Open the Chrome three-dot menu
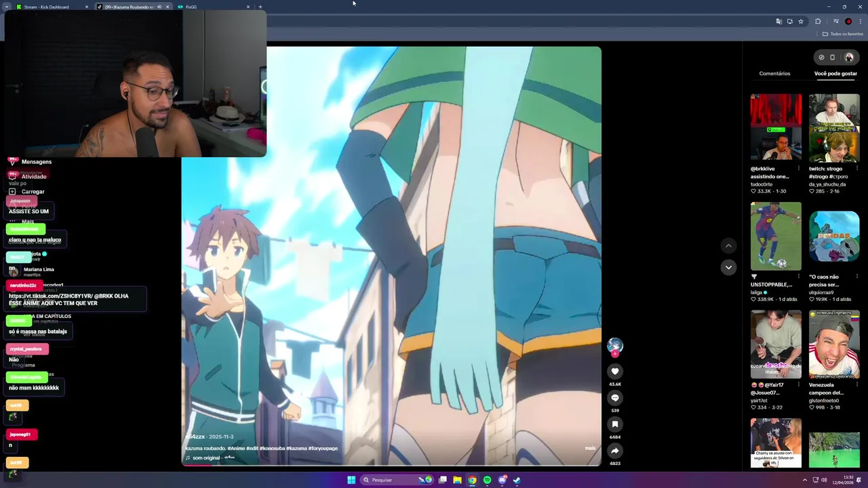The width and height of the screenshot is (868, 488). click(x=860, y=22)
